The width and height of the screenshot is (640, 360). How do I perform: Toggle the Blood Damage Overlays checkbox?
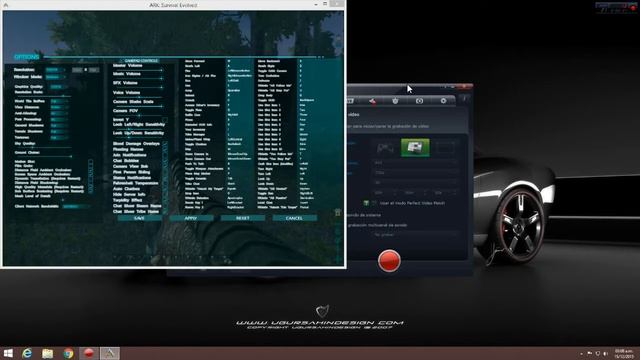coord(165,144)
